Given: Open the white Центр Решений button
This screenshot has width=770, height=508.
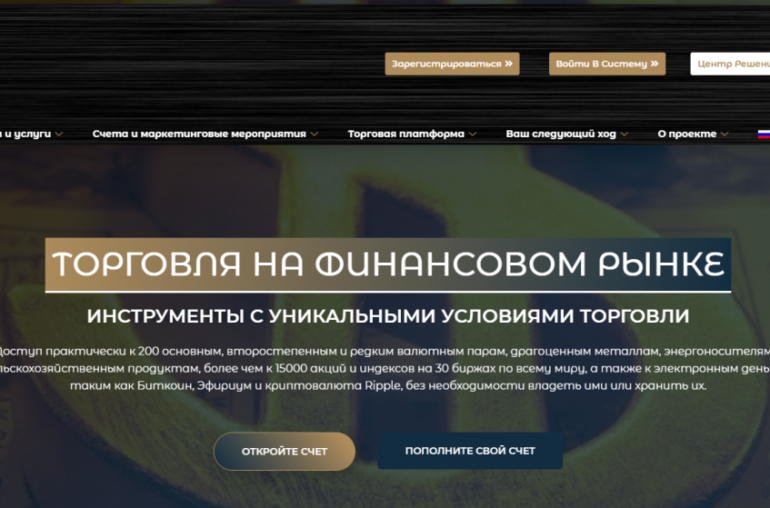Looking at the screenshot, I should [730, 64].
